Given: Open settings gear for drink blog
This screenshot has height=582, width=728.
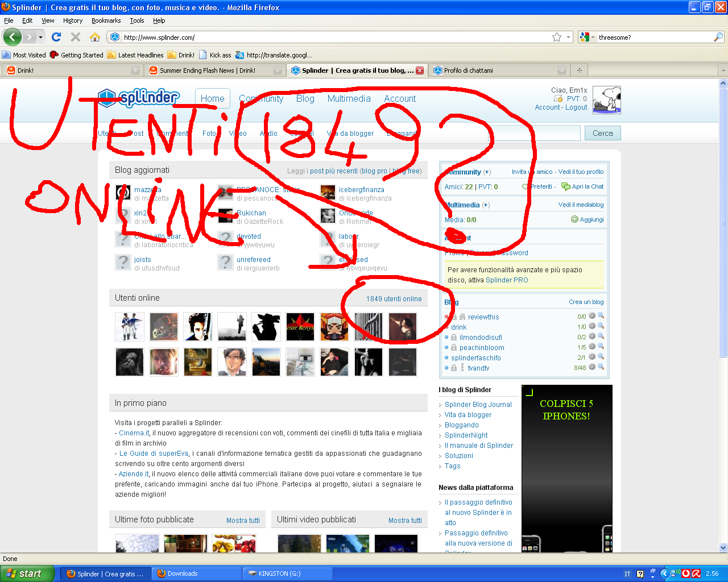Looking at the screenshot, I should click(x=592, y=326).
